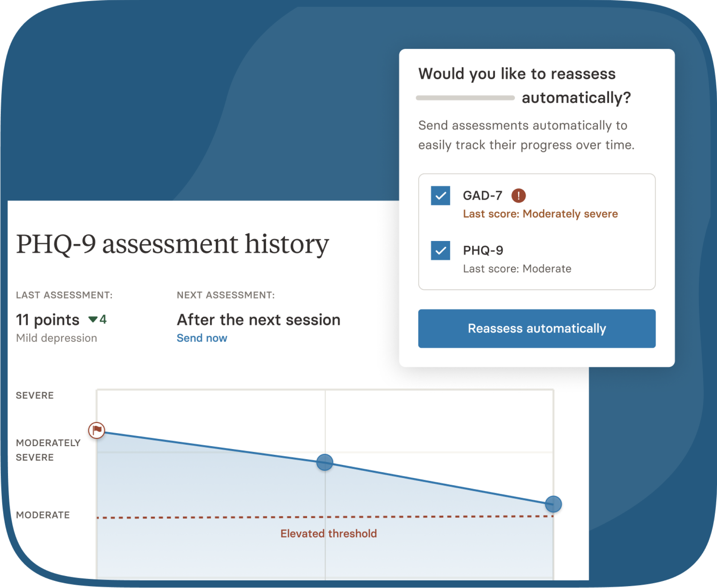Viewport: 717px width, 588px height.
Task: Click the 11 points score value
Action: (47, 320)
